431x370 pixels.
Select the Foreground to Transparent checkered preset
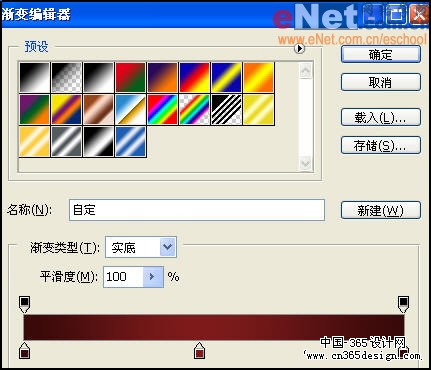(66, 77)
